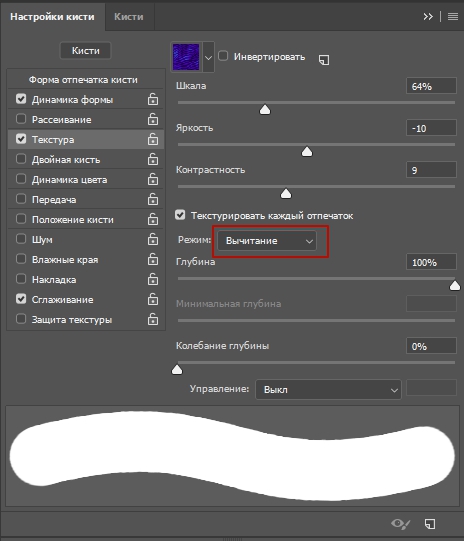The image size is (464, 541).
Task: Select Двойная кисть label in list
Action: [x=66, y=160]
